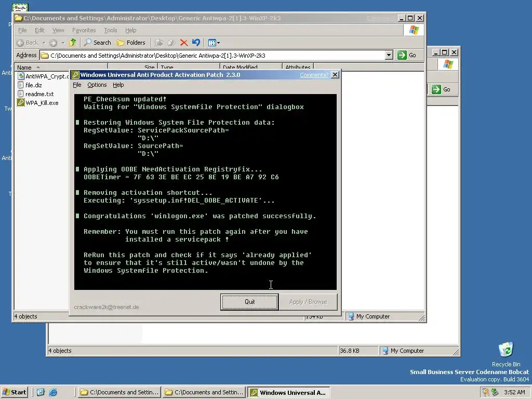
Task: Go up one folder level icon
Action: [x=73, y=43]
